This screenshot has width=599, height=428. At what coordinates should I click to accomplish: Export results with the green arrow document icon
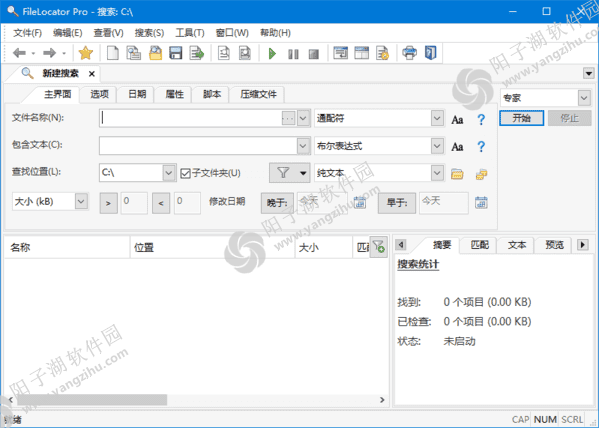(x=197, y=53)
